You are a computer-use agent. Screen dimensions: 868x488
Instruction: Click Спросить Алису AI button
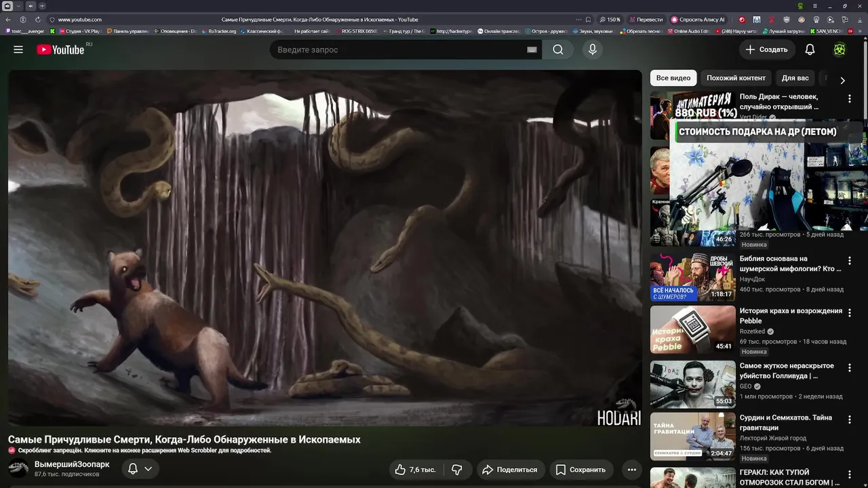pos(698,20)
